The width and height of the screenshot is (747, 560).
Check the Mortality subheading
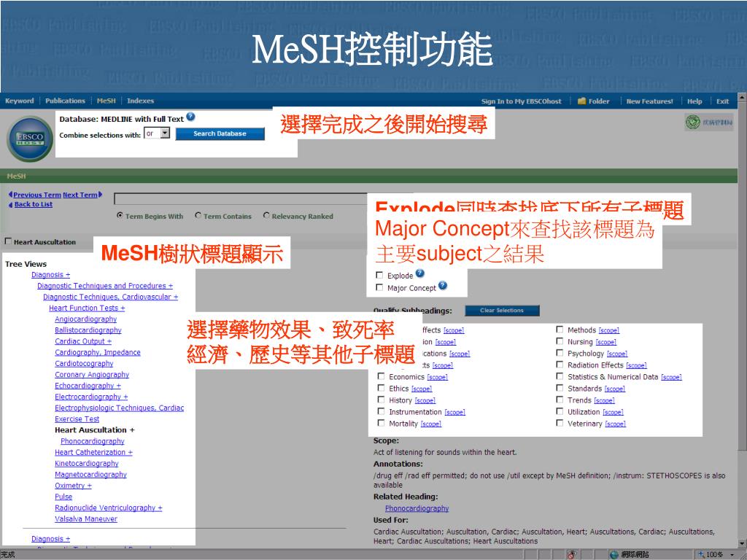click(x=381, y=423)
